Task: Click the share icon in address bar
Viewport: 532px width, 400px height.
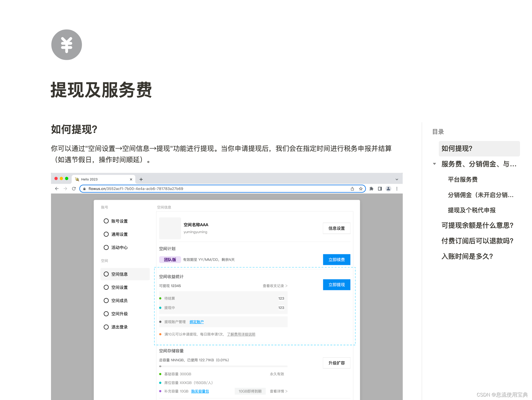Action: point(352,189)
